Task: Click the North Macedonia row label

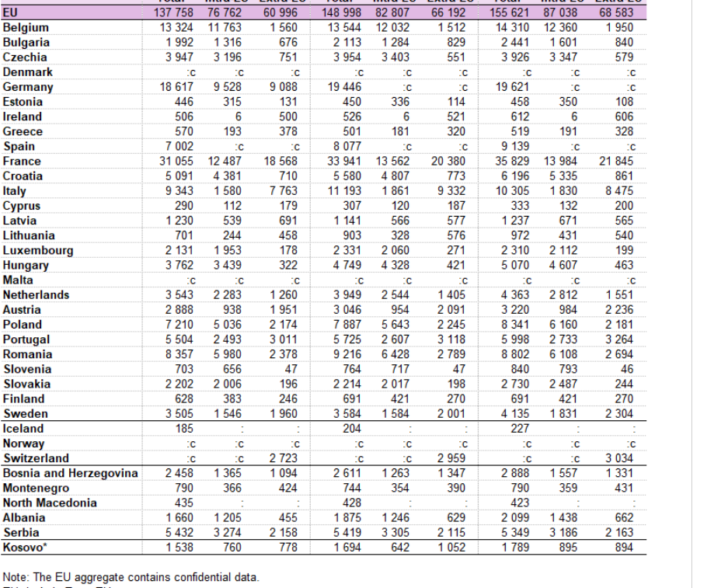Action: [50, 503]
